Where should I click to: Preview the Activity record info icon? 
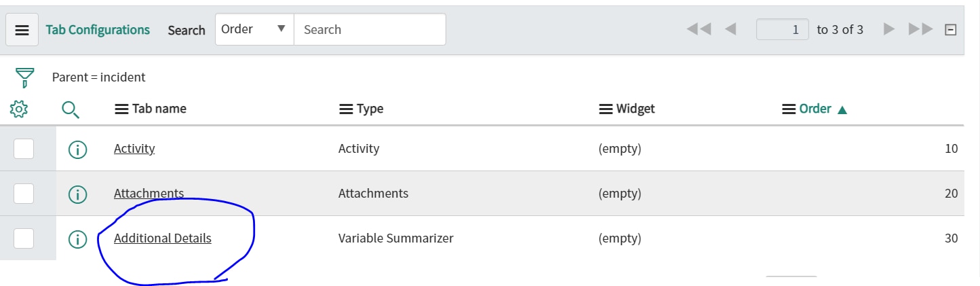[x=78, y=149]
